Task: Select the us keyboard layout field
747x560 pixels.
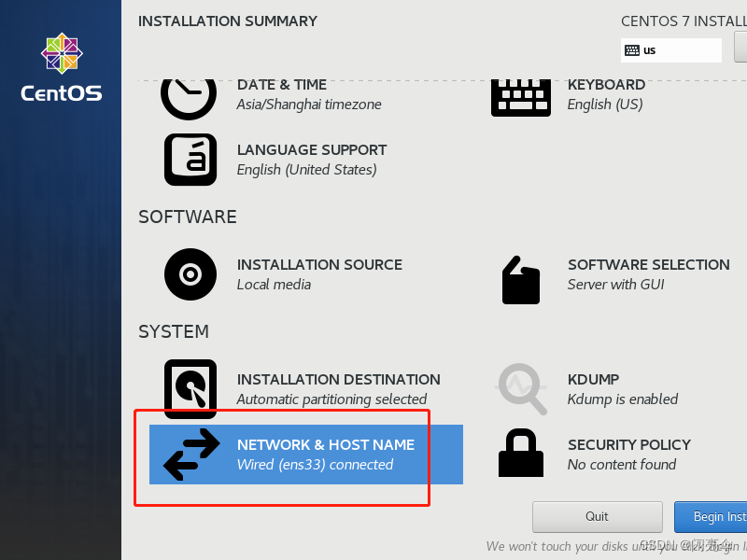Action: pos(671,50)
